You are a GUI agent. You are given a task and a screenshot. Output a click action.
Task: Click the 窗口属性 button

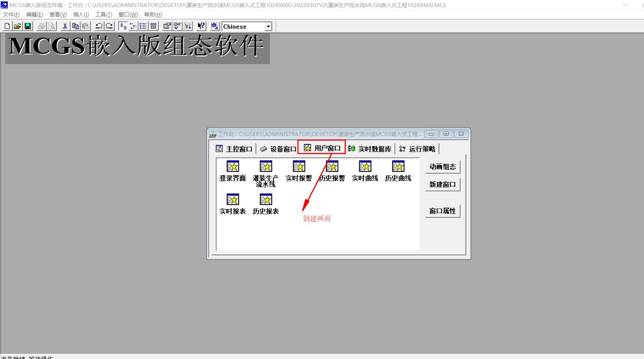(x=443, y=211)
